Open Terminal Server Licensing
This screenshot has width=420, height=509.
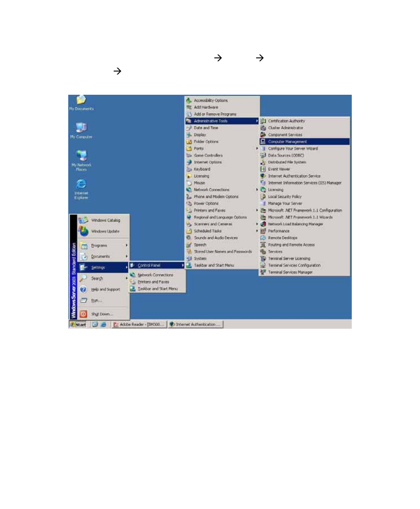(305, 258)
